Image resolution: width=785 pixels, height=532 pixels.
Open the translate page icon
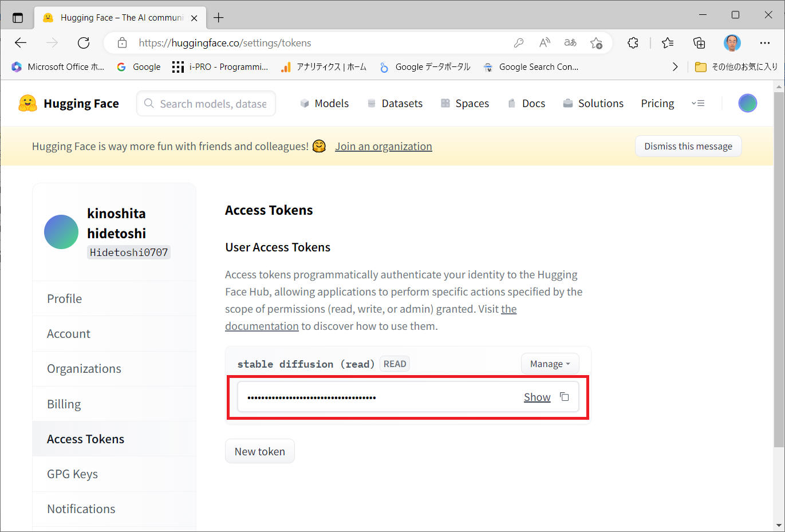tap(570, 43)
